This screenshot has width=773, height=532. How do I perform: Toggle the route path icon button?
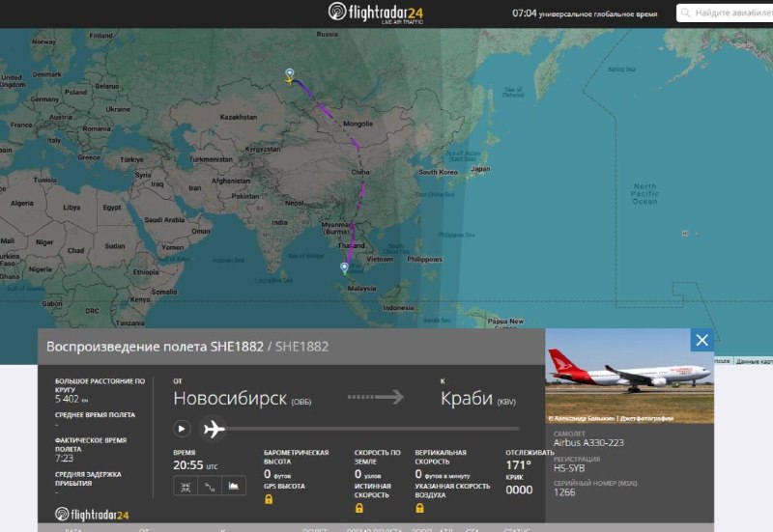coord(210,487)
